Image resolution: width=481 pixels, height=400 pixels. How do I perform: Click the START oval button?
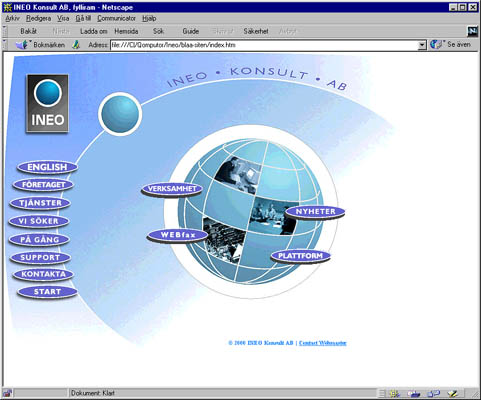(47, 292)
